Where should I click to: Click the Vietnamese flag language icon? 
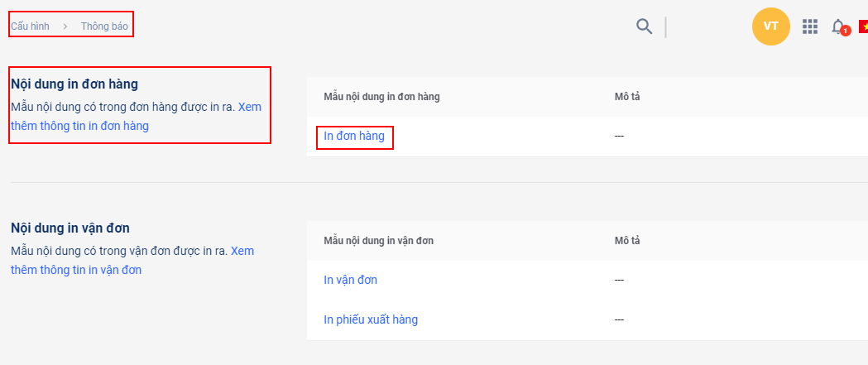coord(863,26)
